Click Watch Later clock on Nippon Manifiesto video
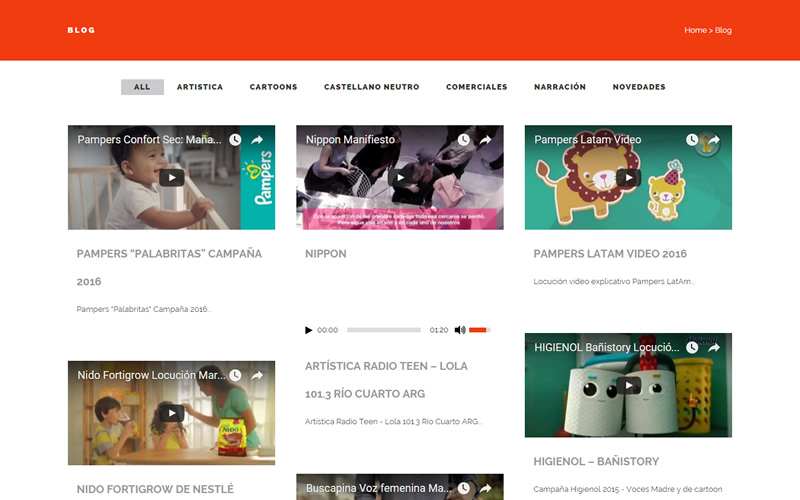 [x=464, y=140]
